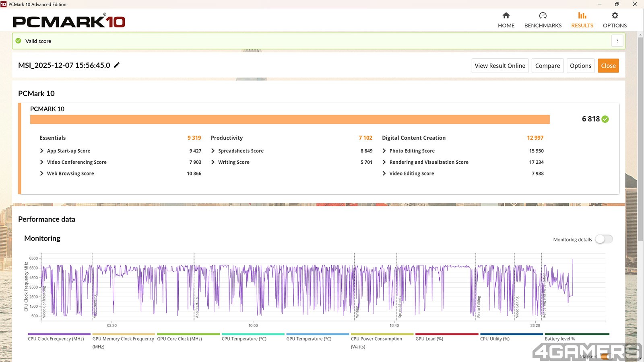This screenshot has width=644, height=362.
Task: Enable the Monitoring details toggle
Action: 604,239
